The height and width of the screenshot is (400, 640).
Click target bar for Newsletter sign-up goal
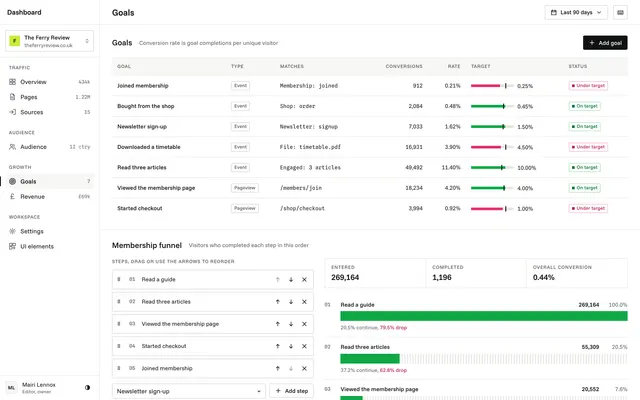(492, 127)
